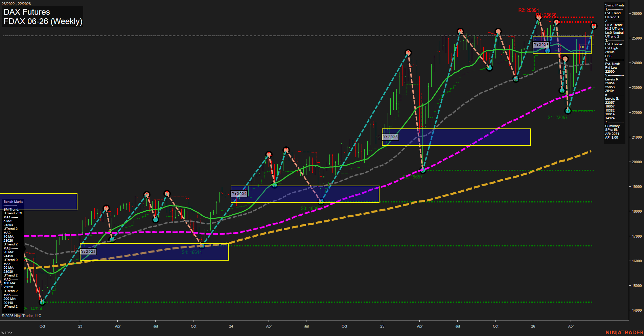This screenshot has height=336, width=644.
Task: Click the 'Bench Marks' panel heading
Action: 14,202
